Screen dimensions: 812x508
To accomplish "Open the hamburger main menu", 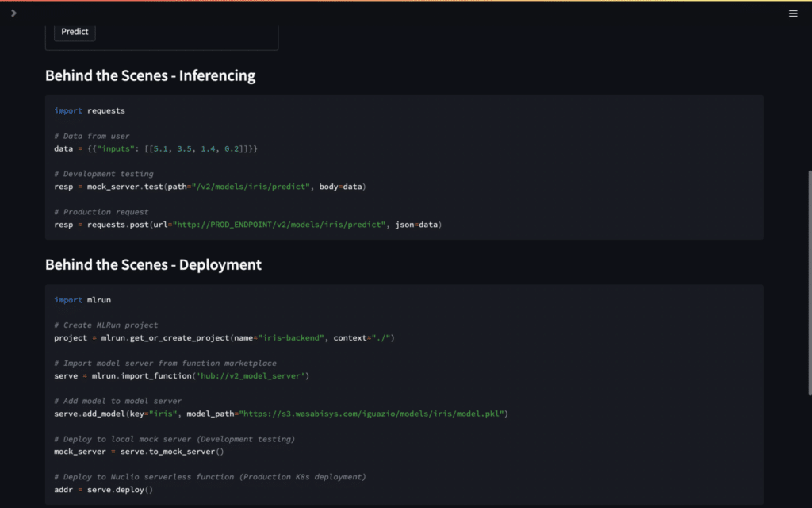I will (x=793, y=13).
